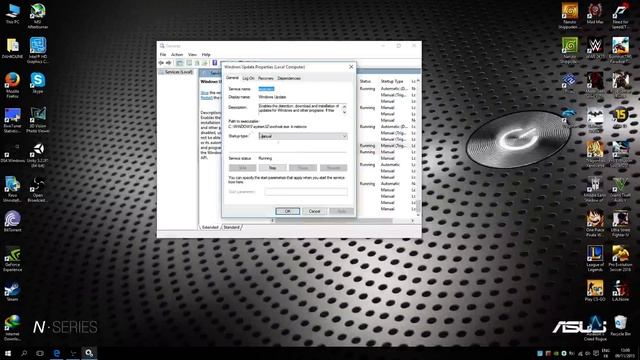Click the Forward arrow in Services toolbar
The height and width of the screenshot is (360, 640).
pyautogui.click(x=169, y=63)
